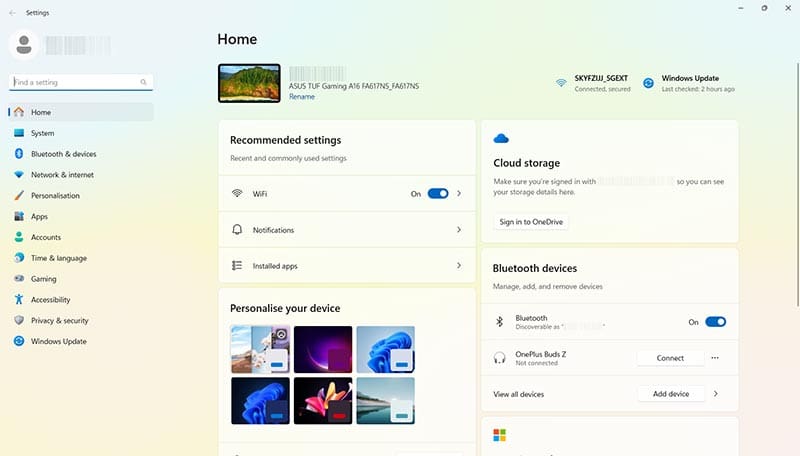Click the Windows Update sync icon at top
The image size is (800, 456).
tap(648, 83)
